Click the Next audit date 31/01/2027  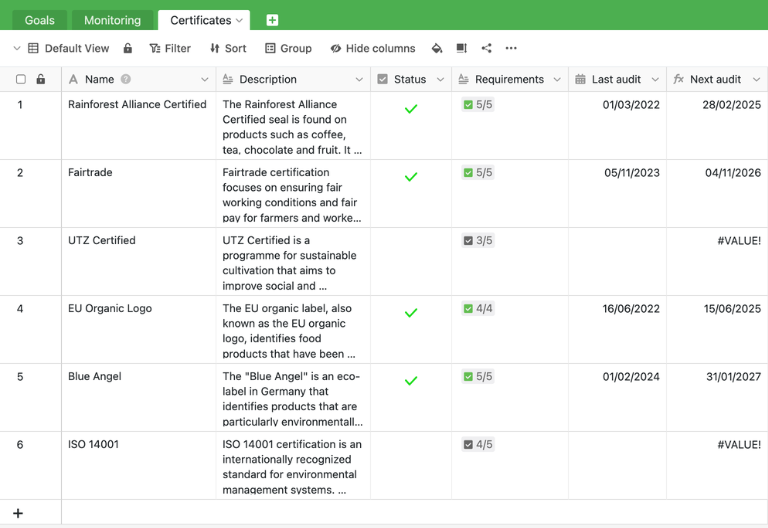click(x=733, y=377)
